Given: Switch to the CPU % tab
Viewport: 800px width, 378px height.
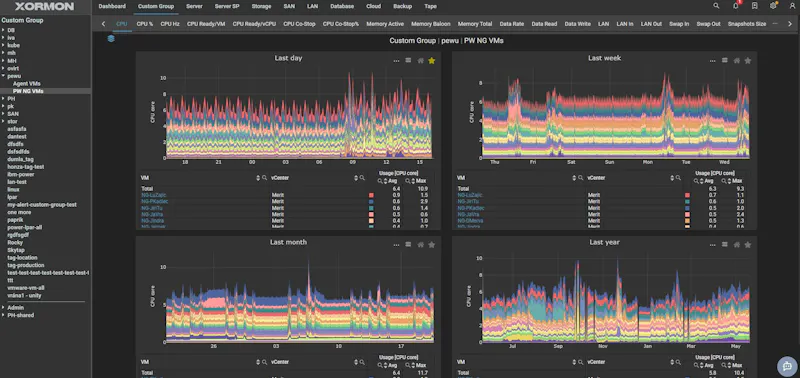Looking at the screenshot, I should tap(144, 24).
